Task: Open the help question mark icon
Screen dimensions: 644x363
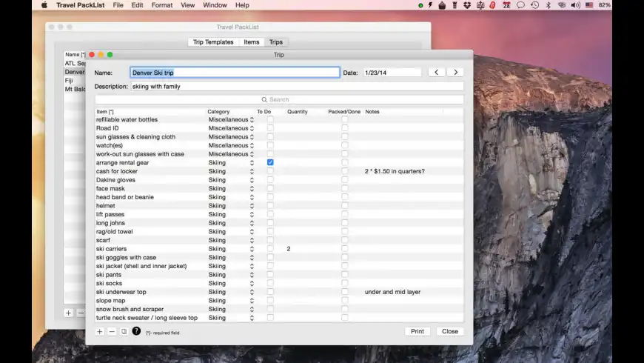Action: click(x=136, y=331)
